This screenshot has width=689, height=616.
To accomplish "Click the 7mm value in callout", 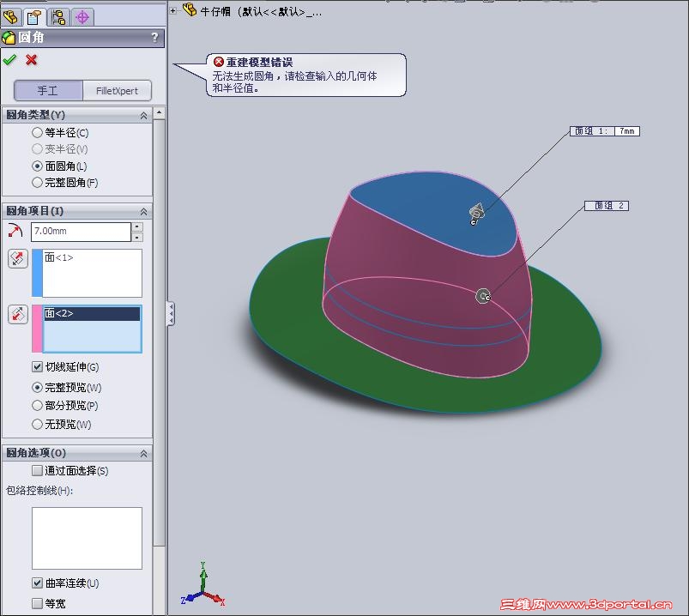I will coord(627,131).
